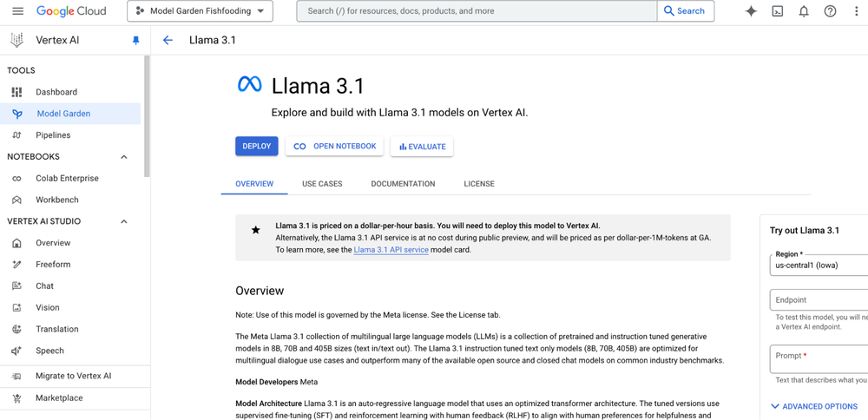Open Dashboard from the sidebar
Screen dimensions: 868x420
coord(56,92)
